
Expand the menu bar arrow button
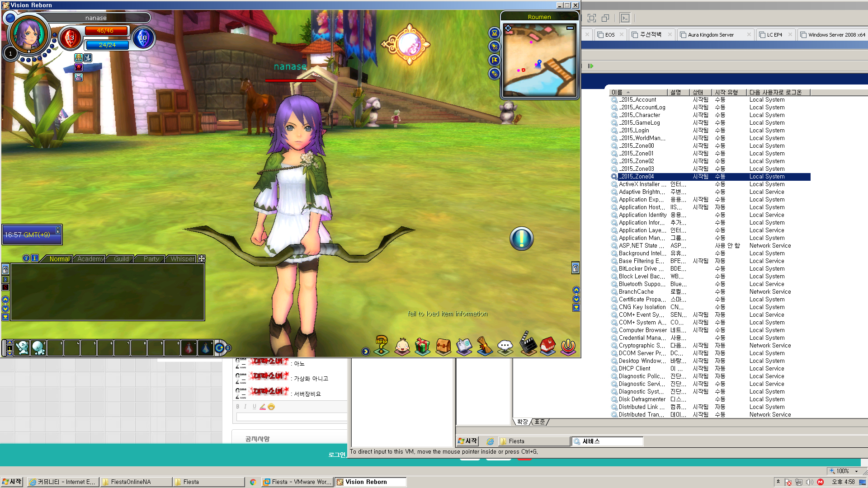click(x=365, y=352)
